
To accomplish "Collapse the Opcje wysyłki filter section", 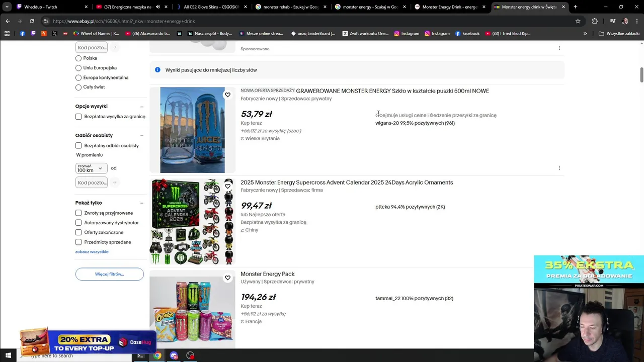I will click(141, 107).
